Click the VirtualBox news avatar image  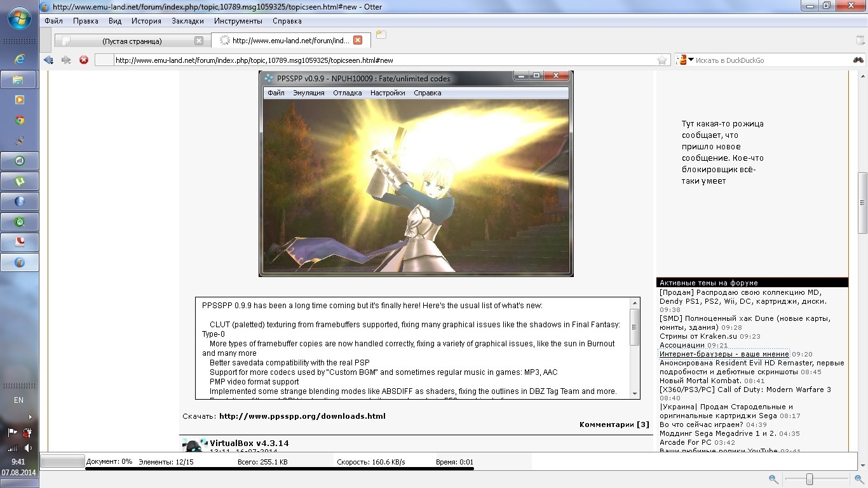pos(195,445)
